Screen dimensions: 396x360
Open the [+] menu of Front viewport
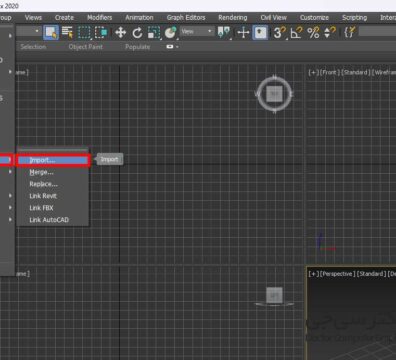[x=313, y=72]
